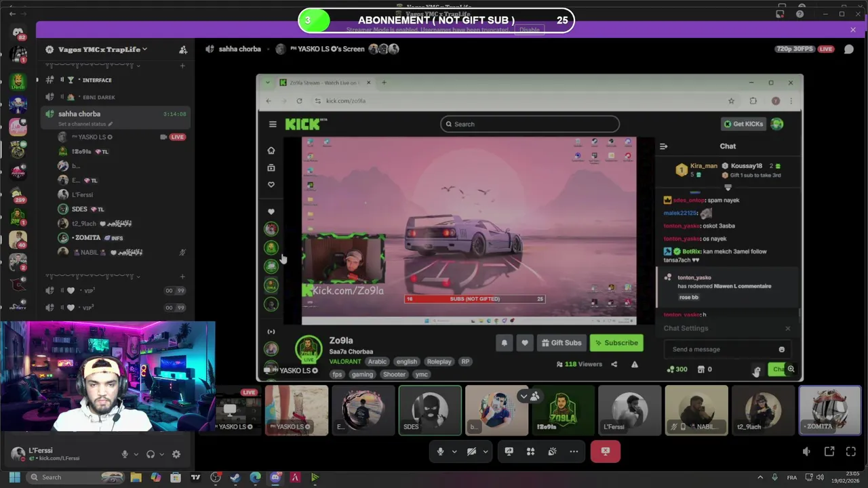Open Discord direct messages home icon
Viewport: 868px width, 488px height.
18,33
